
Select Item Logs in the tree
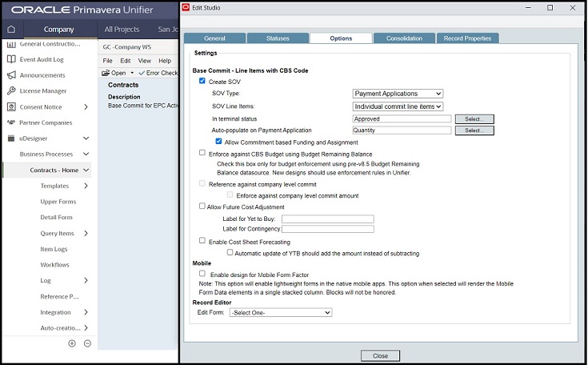[54, 249]
